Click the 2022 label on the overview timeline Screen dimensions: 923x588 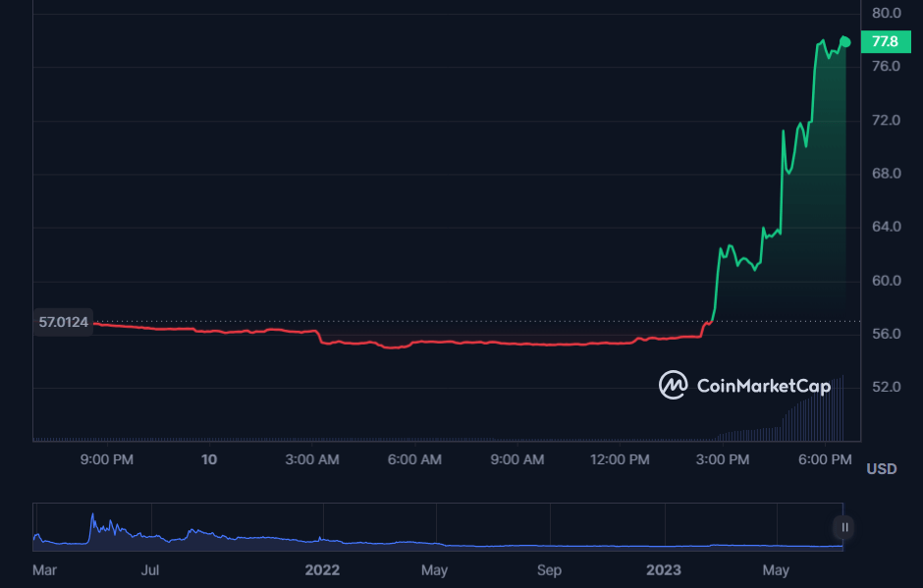point(322,570)
